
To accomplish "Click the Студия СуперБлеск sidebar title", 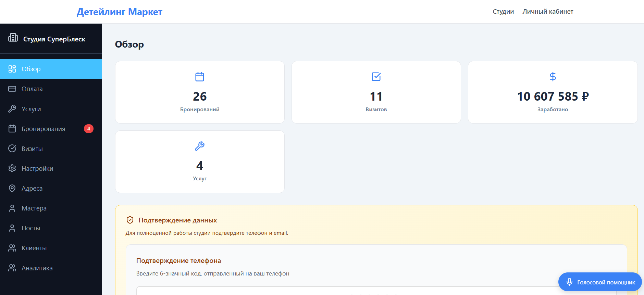I will click(x=54, y=39).
